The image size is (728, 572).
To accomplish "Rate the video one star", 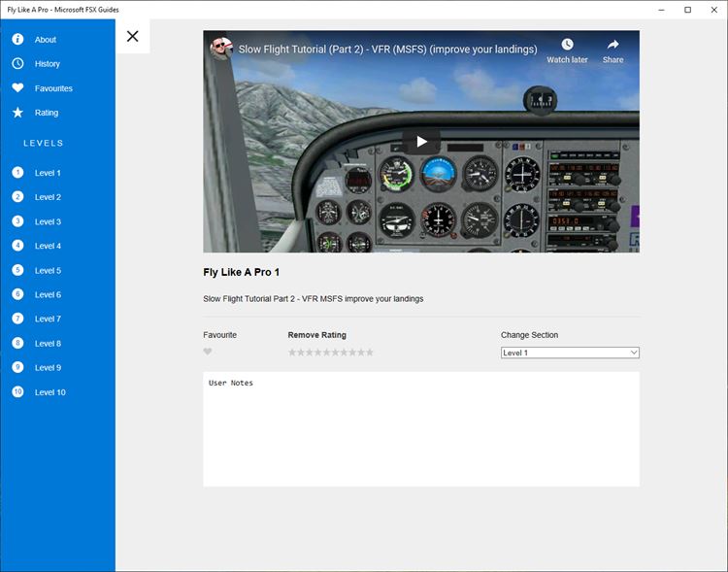I will (x=292, y=353).
